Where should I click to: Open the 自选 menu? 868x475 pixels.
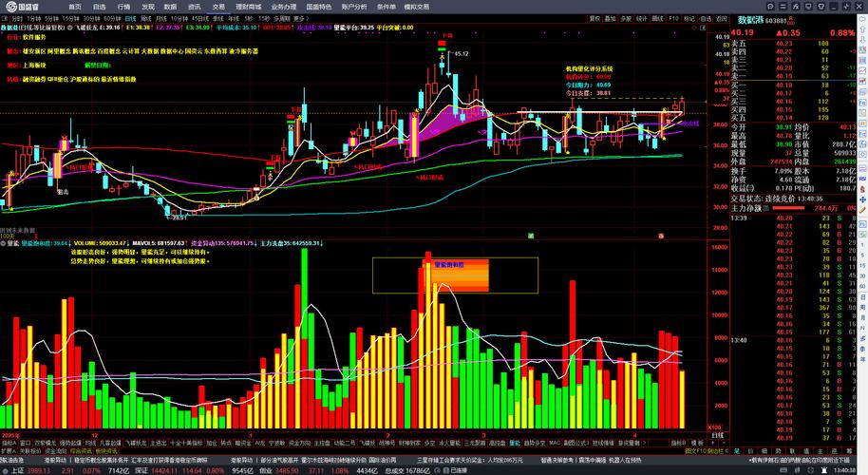point(99,7)
